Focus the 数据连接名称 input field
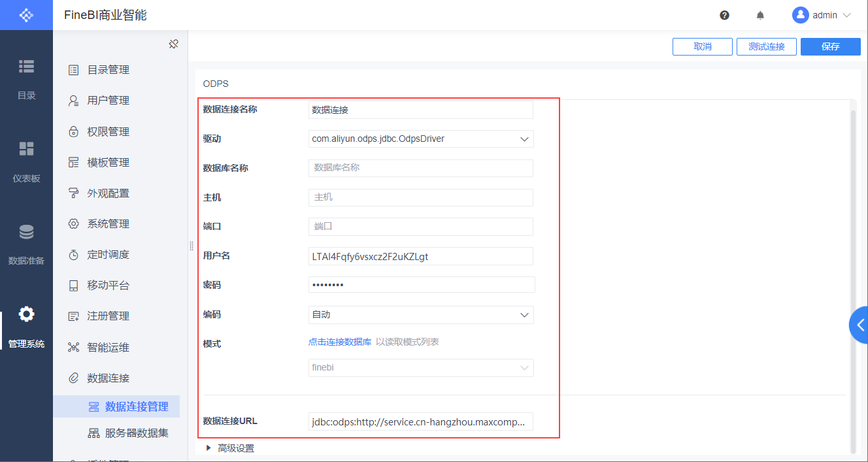 coord(421,110)
